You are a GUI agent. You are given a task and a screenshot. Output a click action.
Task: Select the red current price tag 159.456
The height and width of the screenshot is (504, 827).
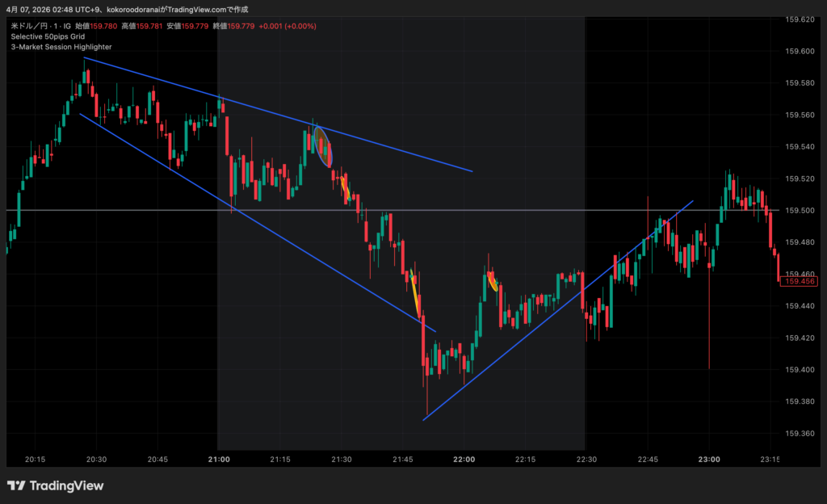tap(801, 281)
